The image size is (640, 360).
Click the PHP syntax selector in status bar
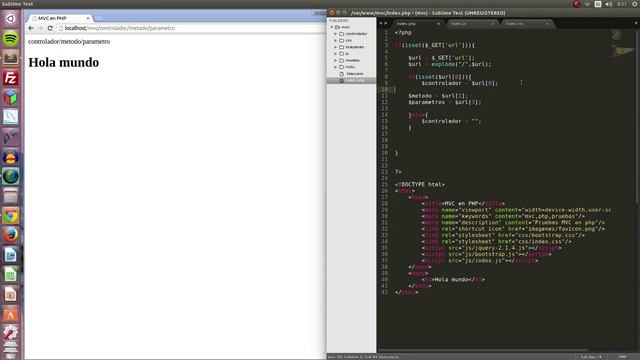(x=623, y=357)
